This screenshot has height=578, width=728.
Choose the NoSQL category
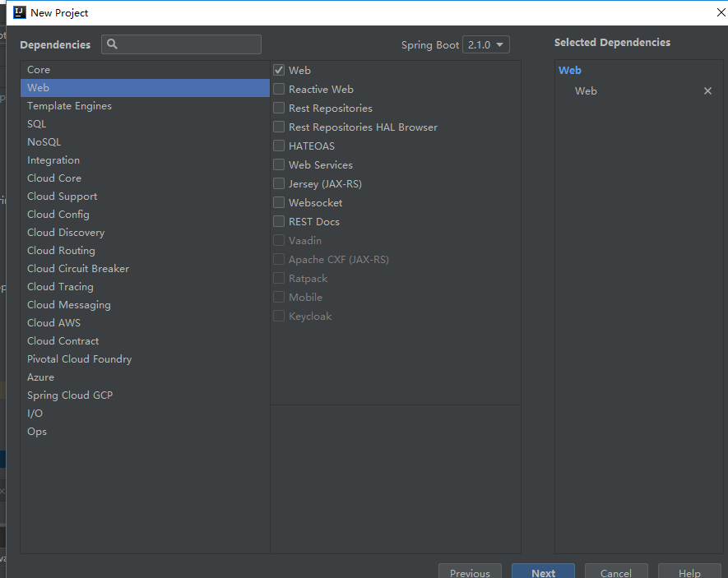pos(145,142)
